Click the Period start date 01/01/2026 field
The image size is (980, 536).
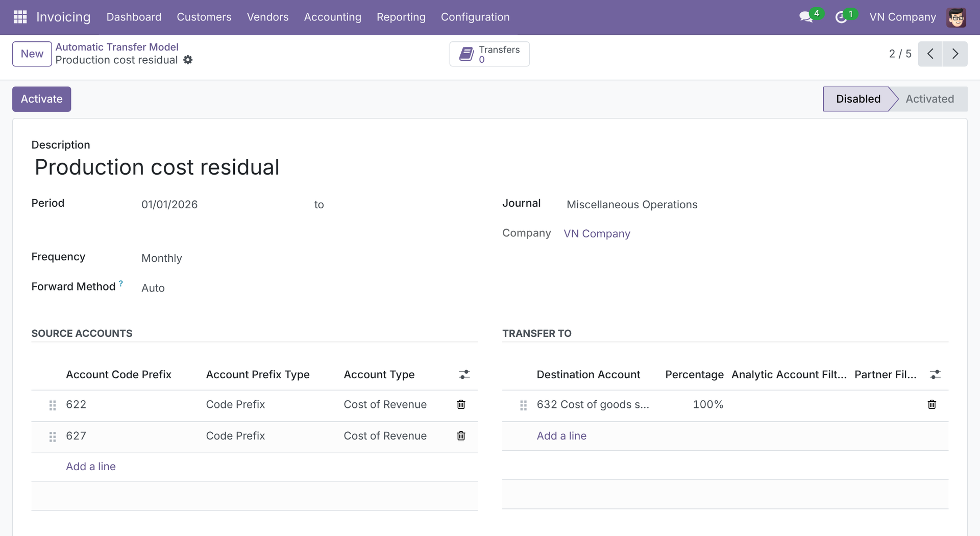[x=169, y=205]
